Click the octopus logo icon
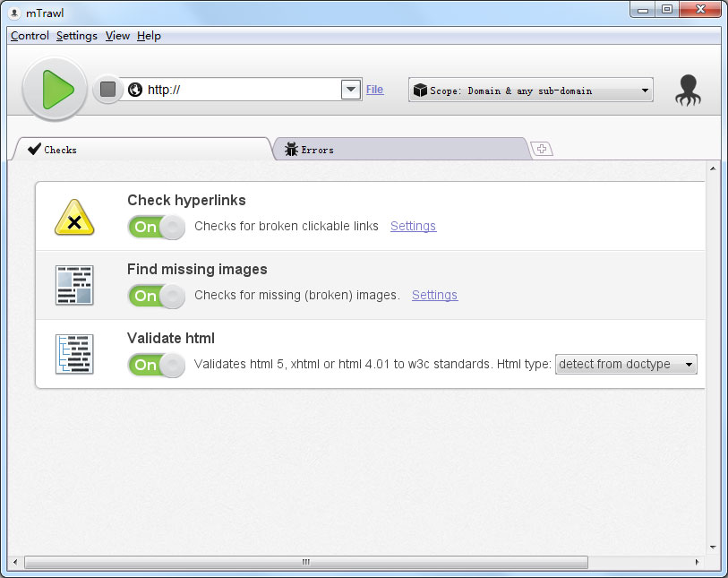 tap(689, 91)
